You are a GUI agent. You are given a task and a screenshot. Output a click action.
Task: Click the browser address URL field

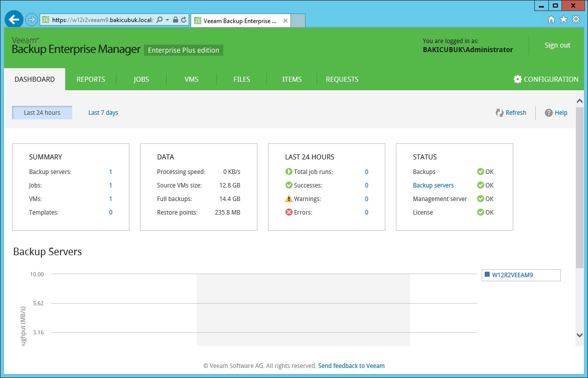pos(102,20)
